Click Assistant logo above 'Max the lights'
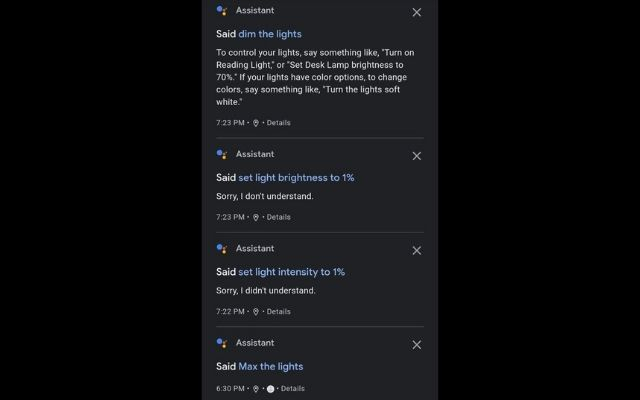Image resolution: width=640 pixels, height=400 pixels. [222, 343]
